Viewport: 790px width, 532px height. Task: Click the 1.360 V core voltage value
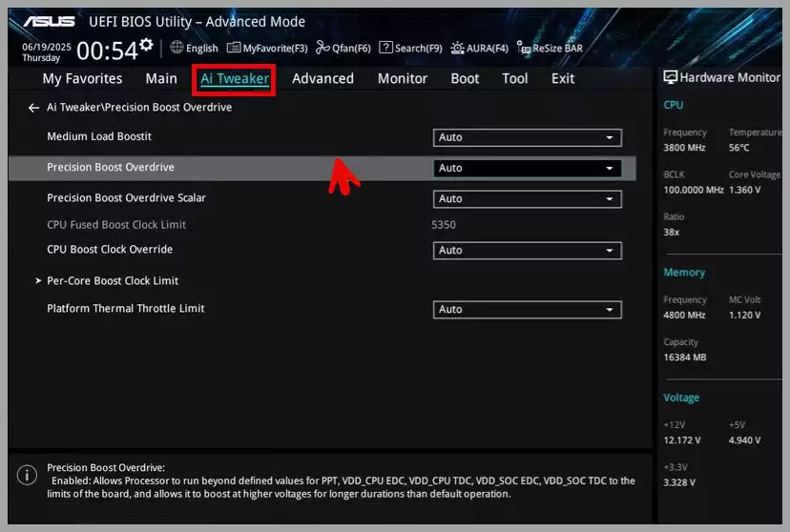click(x=744, y=190)
